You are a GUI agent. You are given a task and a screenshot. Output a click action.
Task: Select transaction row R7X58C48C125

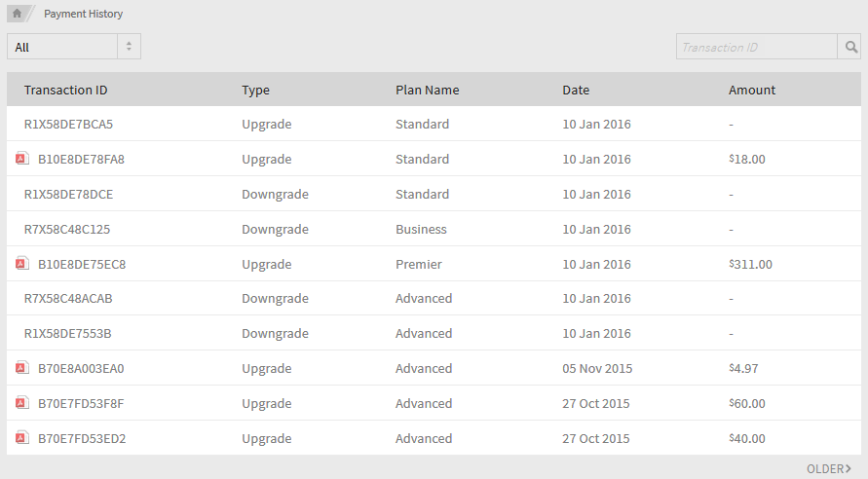67,230
